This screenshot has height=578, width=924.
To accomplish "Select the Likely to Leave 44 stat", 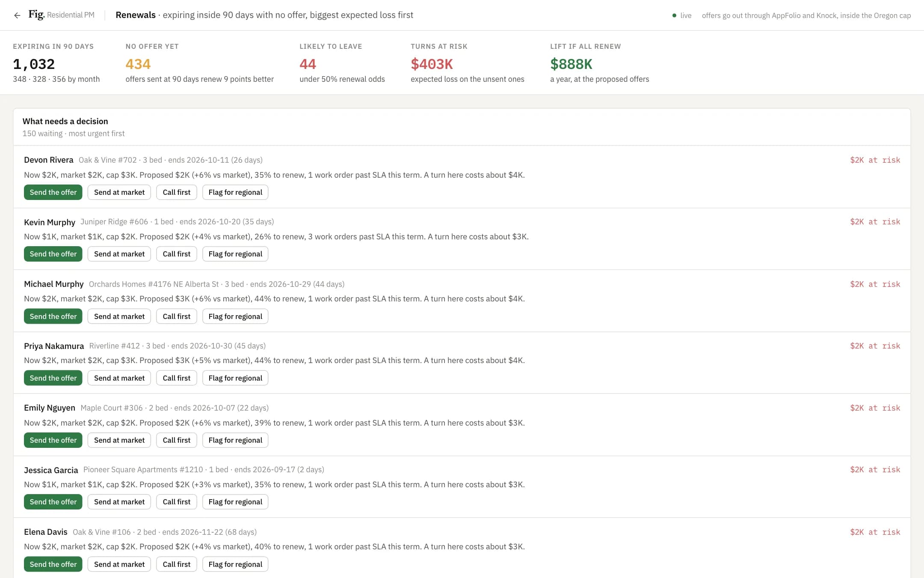I will pyautogui.click(x=342, y=63).
